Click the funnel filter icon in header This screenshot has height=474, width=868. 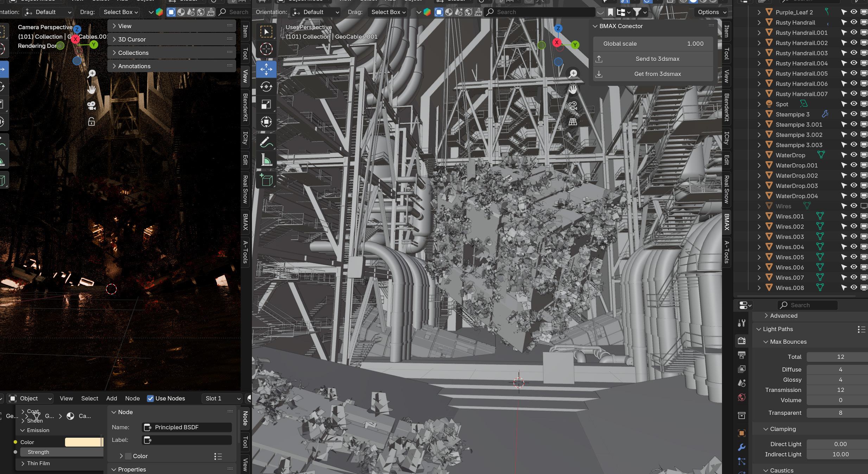point(637,12)
